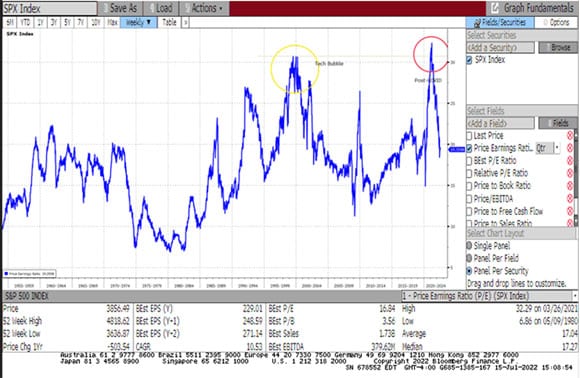Delete the Price to Book Ratio field via its red icon
This screenshot has height=378, width=580.
click(x=570, y=186)
